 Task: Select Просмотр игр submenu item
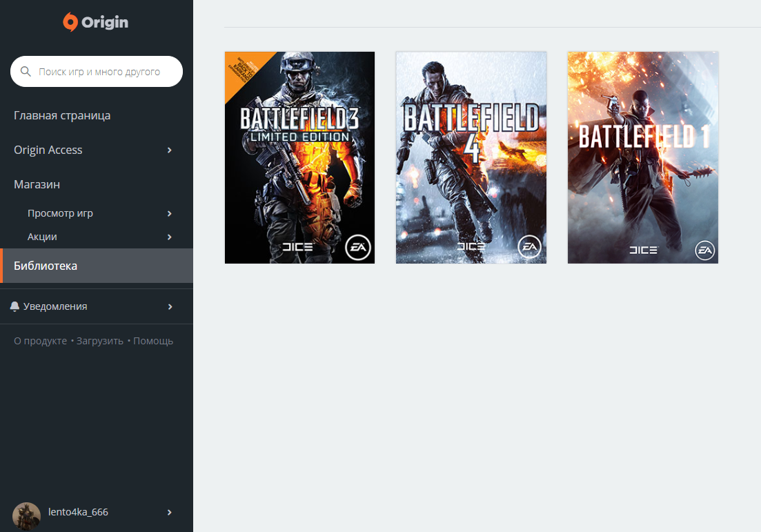[60, 213]
